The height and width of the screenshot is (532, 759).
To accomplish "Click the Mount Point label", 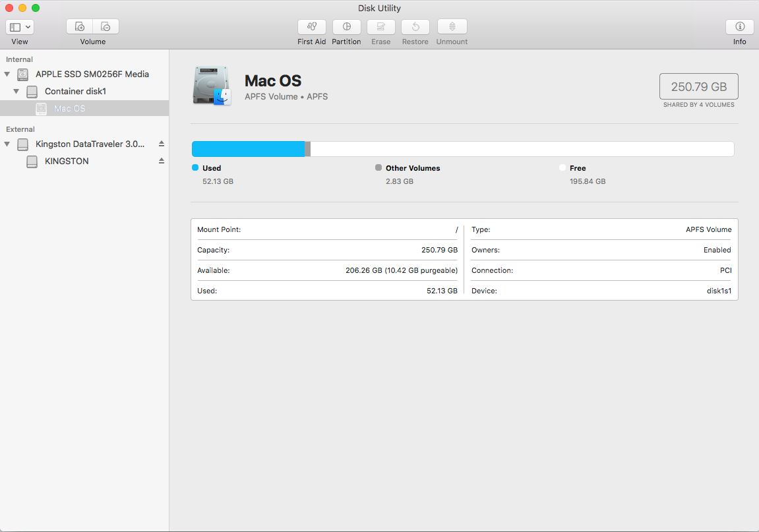I will tap(219, 229).
